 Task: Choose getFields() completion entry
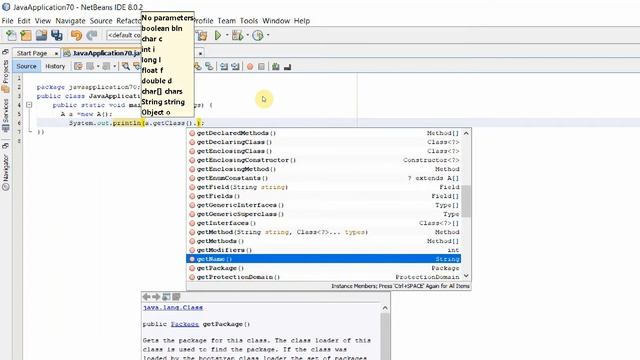[323, 196]
